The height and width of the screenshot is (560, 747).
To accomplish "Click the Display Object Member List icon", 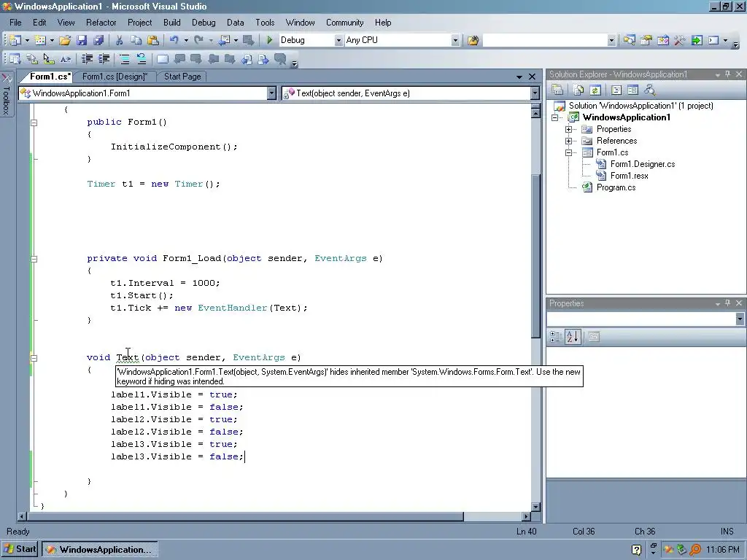I will pos(15,59).
